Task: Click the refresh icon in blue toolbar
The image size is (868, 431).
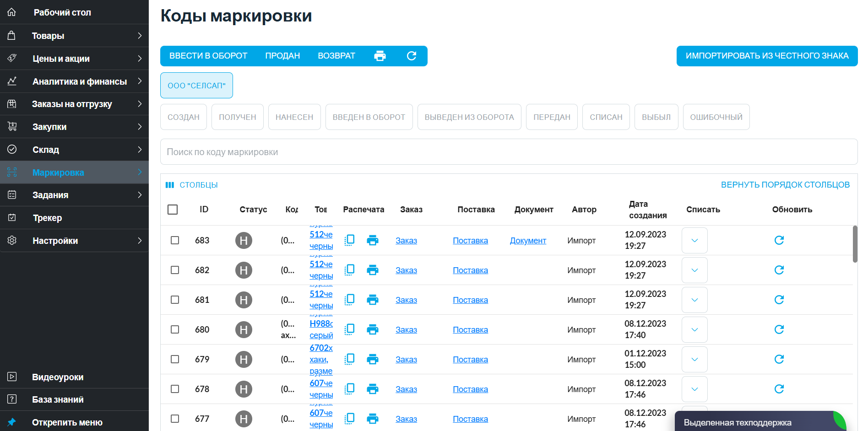Action: click(412, 56)
